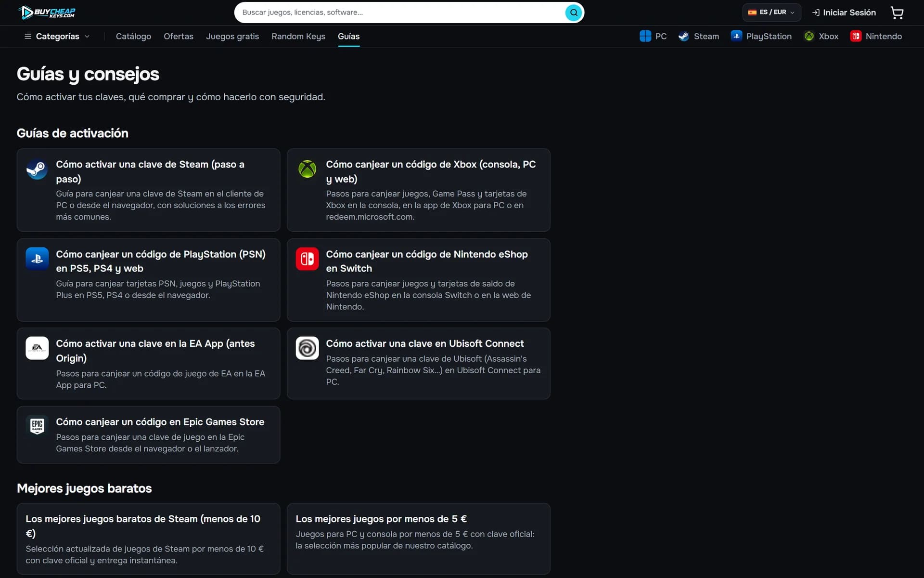The height and width of the screenshot is (578, 924).
Task: Click the search magnifier button
Action: pos(573,13)
